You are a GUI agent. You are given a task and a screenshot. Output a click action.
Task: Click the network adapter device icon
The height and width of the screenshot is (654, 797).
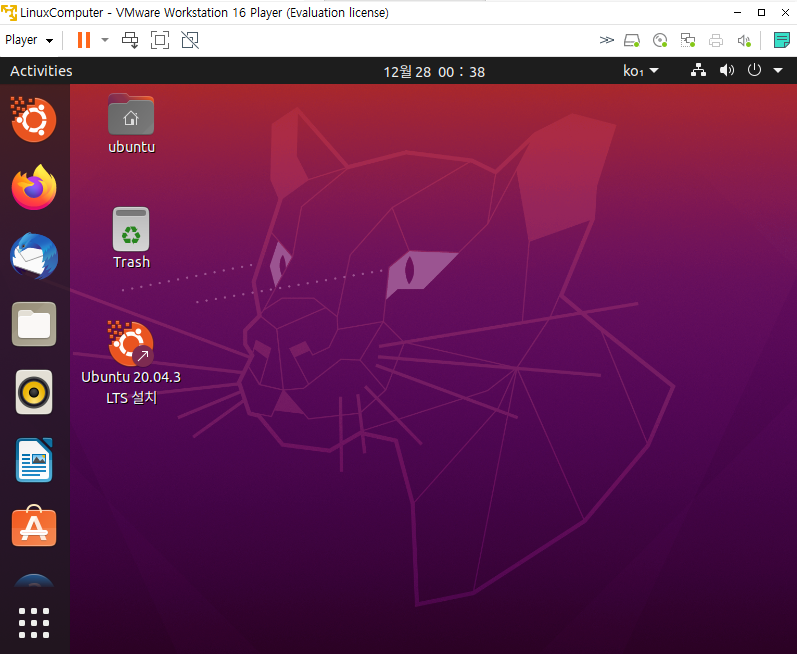[x=688, y=40]
